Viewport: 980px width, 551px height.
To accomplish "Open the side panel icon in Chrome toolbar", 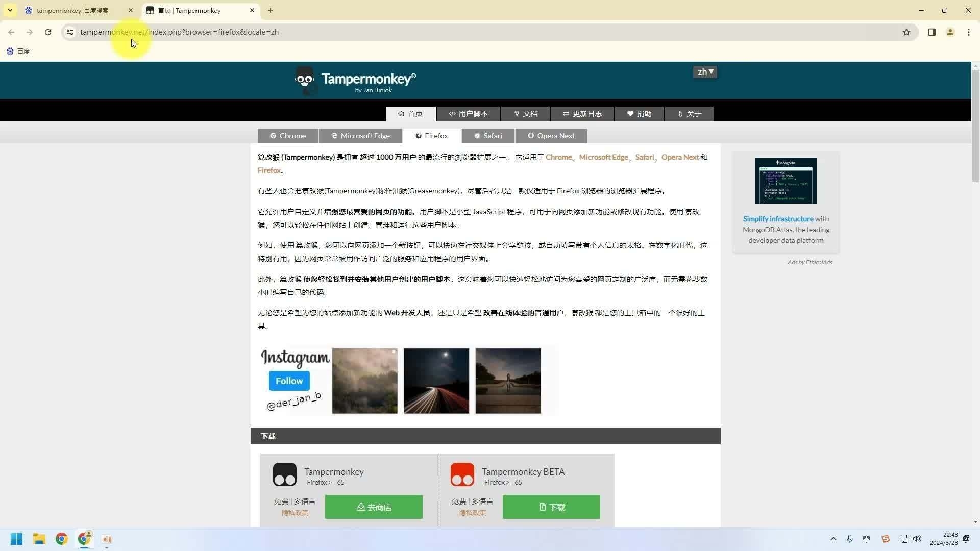I will point(931,32).
